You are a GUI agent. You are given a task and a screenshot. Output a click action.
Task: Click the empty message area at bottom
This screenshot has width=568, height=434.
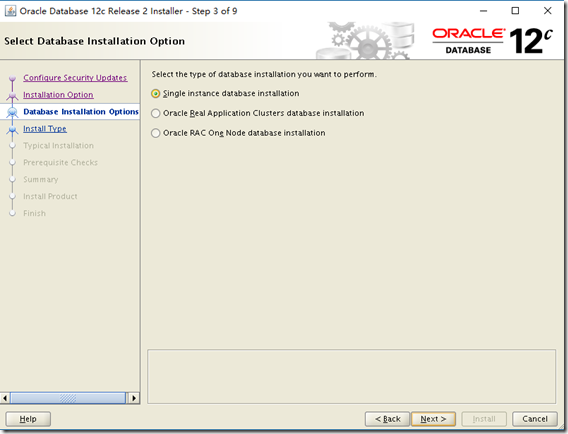coord(351,376)
